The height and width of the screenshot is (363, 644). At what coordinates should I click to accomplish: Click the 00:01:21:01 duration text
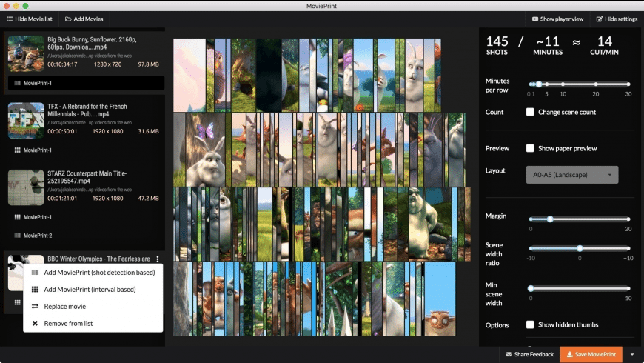coord(62,199)
